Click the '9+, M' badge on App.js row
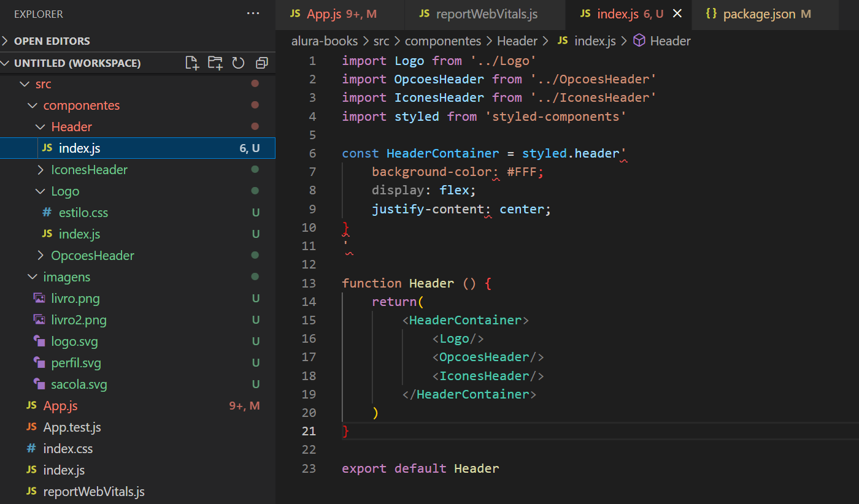This screenshot has height=504, width=859. [244, 406]
